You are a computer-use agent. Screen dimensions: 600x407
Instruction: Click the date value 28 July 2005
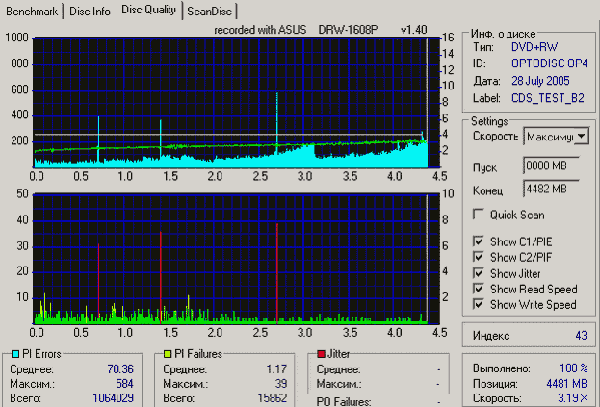click(540, 81)
